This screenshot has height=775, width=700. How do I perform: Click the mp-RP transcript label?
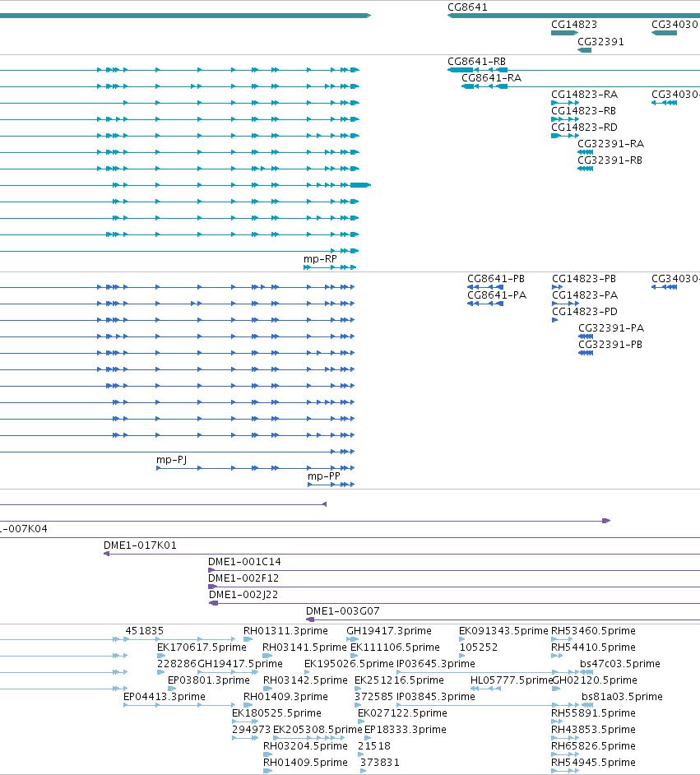[x=320, y=259]
